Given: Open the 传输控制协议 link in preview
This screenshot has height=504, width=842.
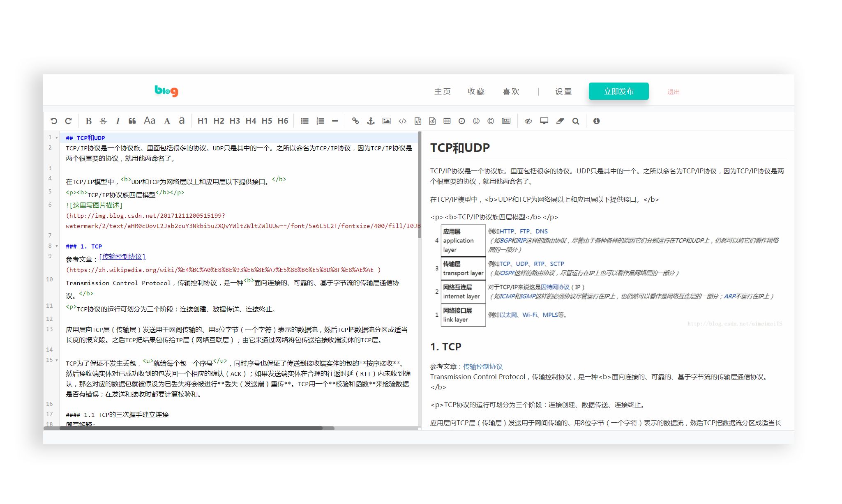Looking at the screenshot, I should pyautogui.click(x=483, y=366).
